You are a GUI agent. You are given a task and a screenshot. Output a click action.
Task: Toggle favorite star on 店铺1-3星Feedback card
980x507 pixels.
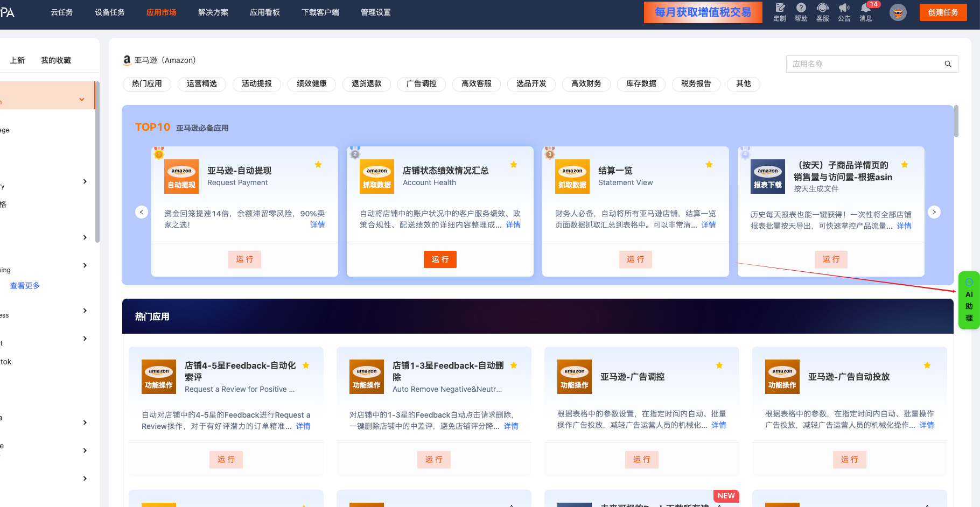(x=514, y=365)
